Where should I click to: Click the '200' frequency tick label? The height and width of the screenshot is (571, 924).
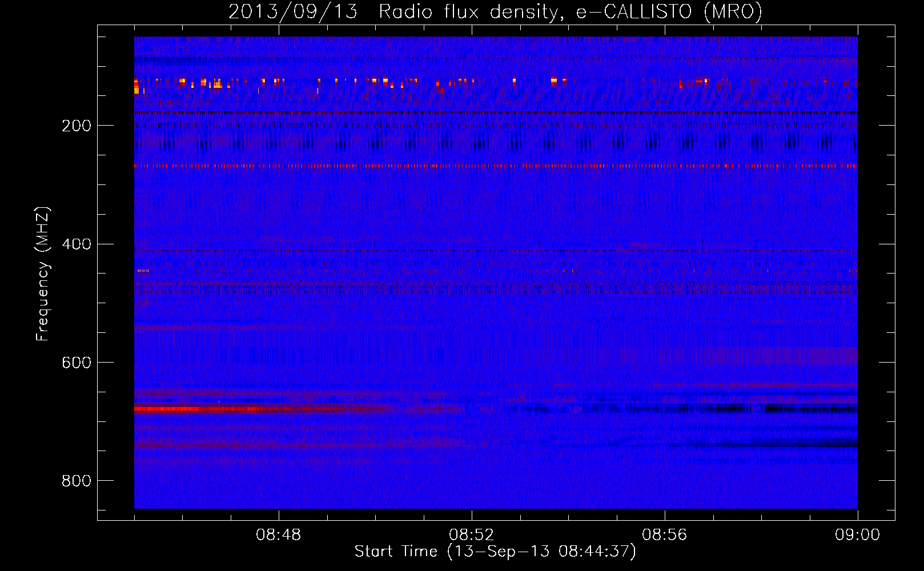click(77, 126)
